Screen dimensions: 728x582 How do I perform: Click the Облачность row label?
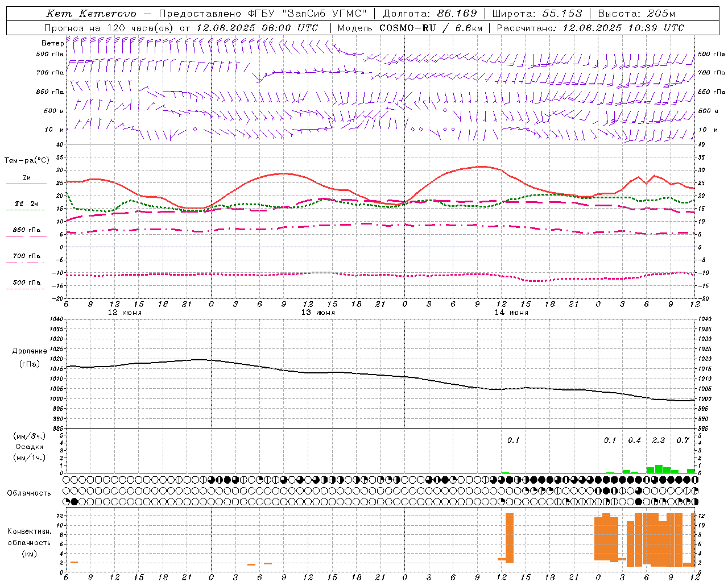point(28,493)
